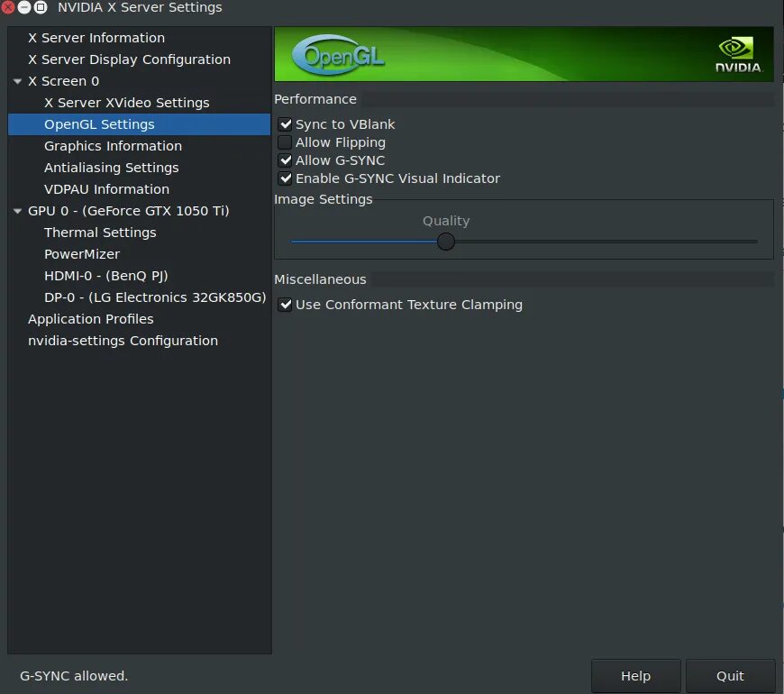The width and height of the screenshot is (784, 694).
Task: Click the 'G-SYNC allowed.' status text
Action: pos(74,676)
